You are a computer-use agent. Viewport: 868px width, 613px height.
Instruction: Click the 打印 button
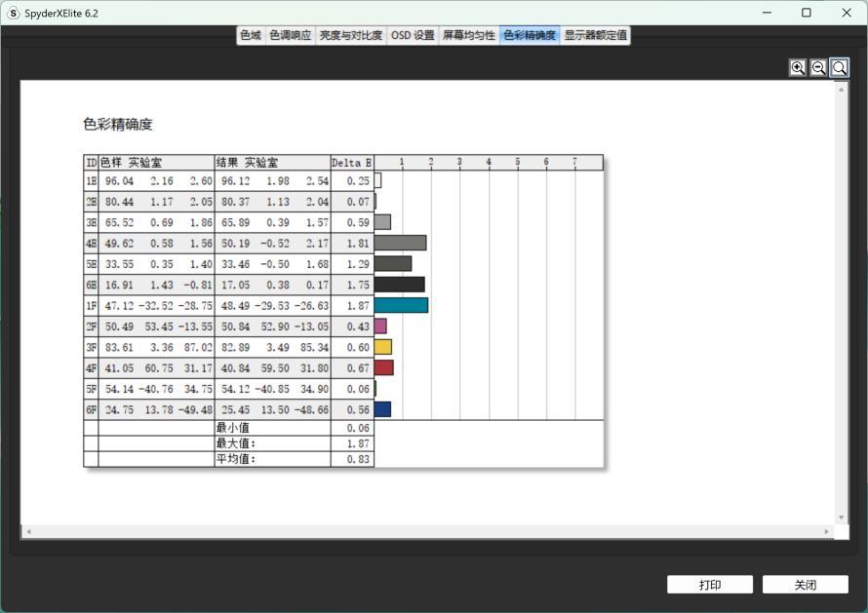click(x=710, y=584)
